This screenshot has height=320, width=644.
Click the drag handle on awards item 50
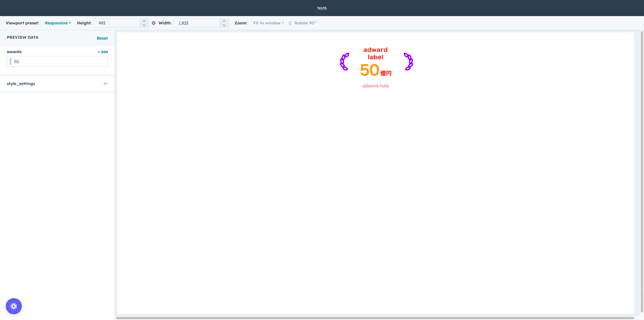[11, 62]
